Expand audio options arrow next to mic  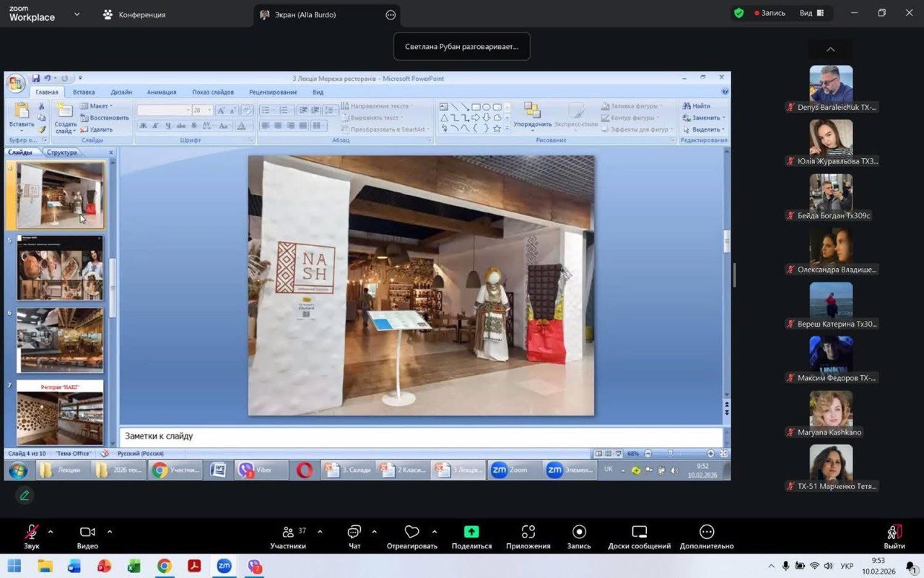pyautogui.click(x=51, y=532)
